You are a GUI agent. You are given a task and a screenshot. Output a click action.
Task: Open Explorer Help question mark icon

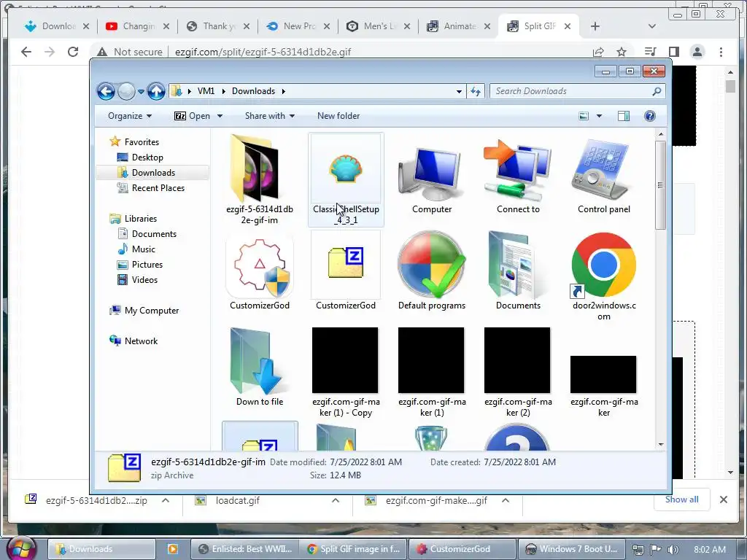point(650,116)
